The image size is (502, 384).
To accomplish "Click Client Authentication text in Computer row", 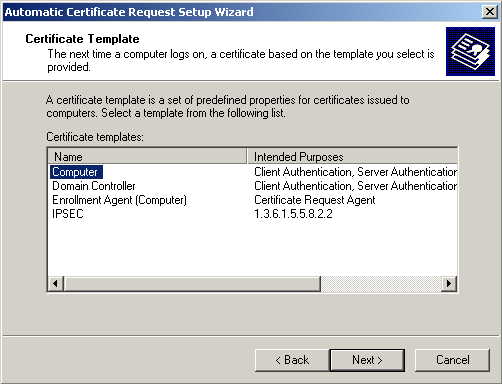I will [x=302, y=172].
